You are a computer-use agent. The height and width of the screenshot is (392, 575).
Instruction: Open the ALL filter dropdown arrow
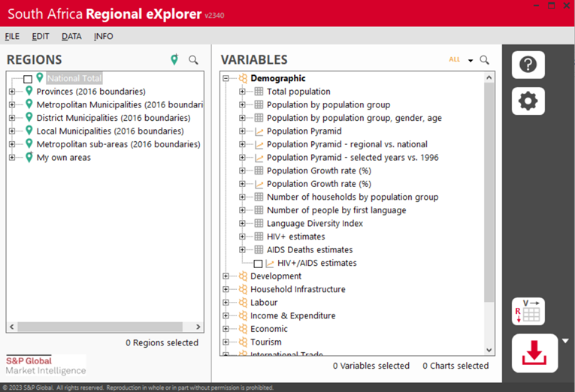pos(471,60)
